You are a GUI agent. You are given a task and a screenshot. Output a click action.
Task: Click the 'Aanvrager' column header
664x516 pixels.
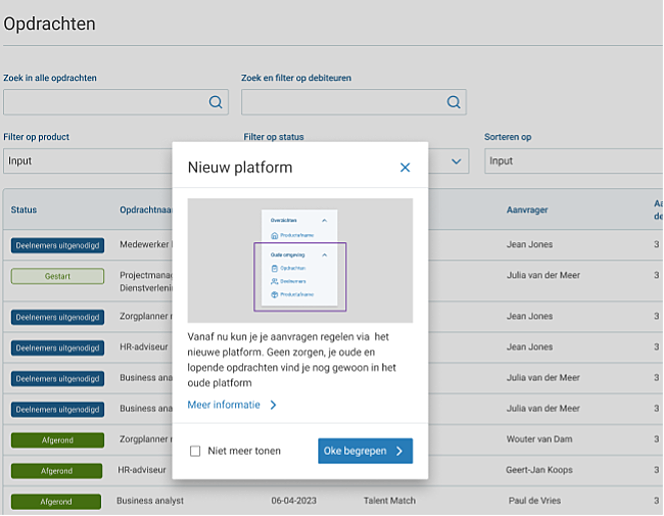[527, 210]
